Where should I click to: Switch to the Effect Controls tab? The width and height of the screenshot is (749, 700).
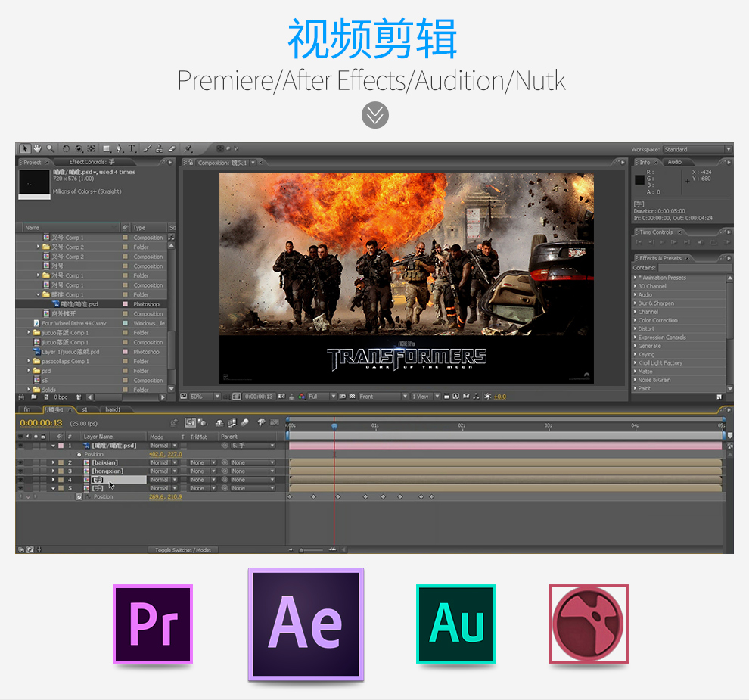pos(92,162)
